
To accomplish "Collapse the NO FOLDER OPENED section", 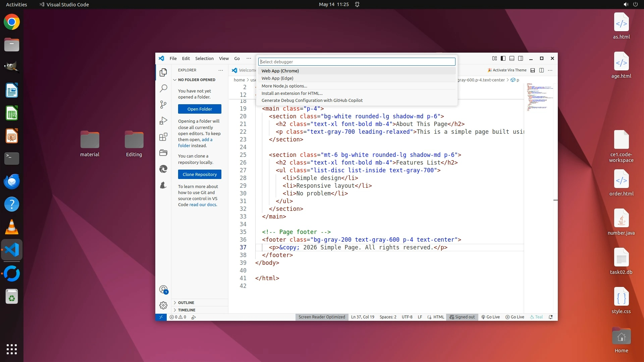I will (x=197, y=80).
